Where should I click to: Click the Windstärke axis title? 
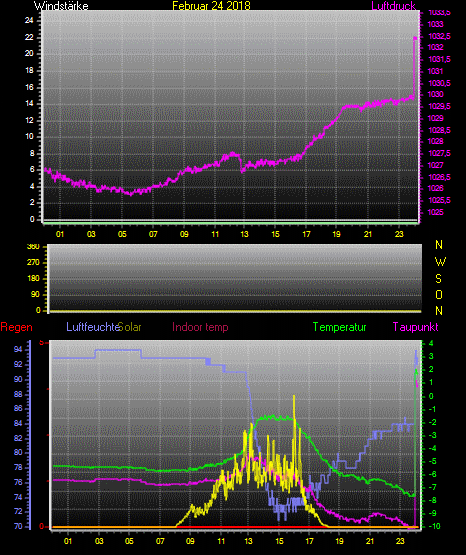click(61, 6)
